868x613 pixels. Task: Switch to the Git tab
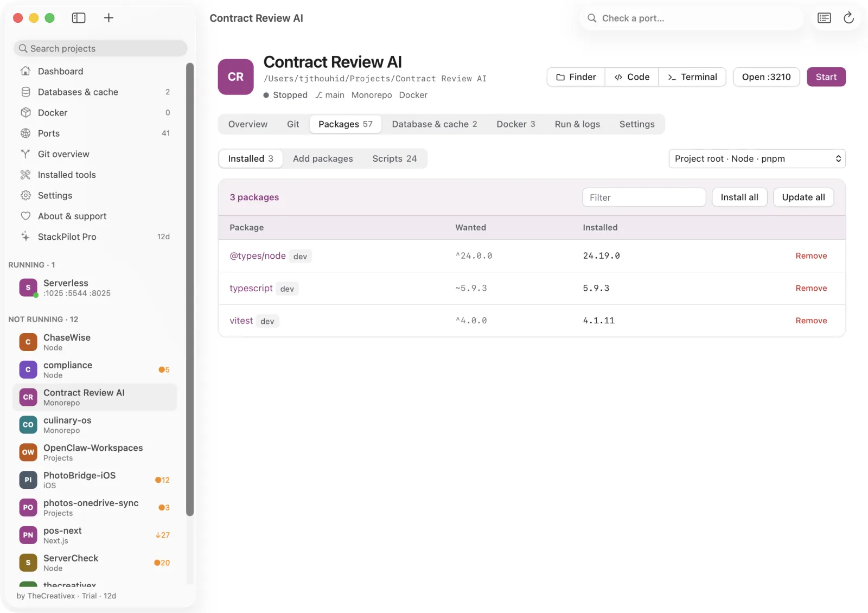[293, 124]
